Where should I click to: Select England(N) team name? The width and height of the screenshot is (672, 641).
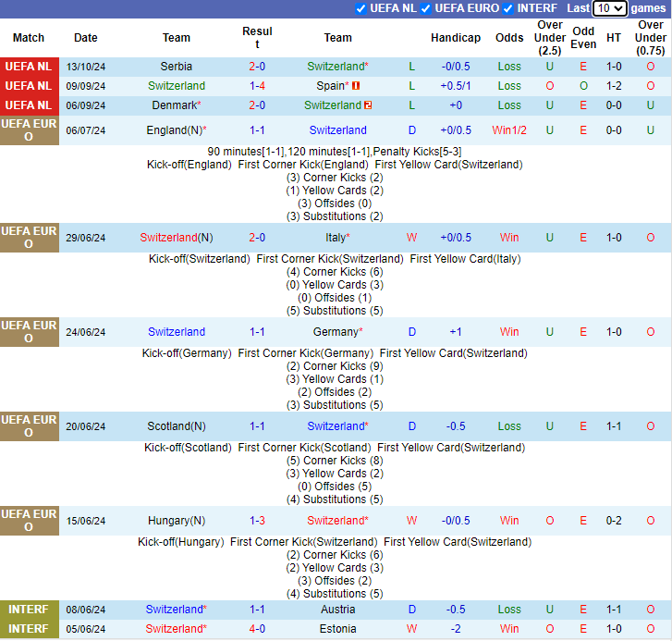174,130
